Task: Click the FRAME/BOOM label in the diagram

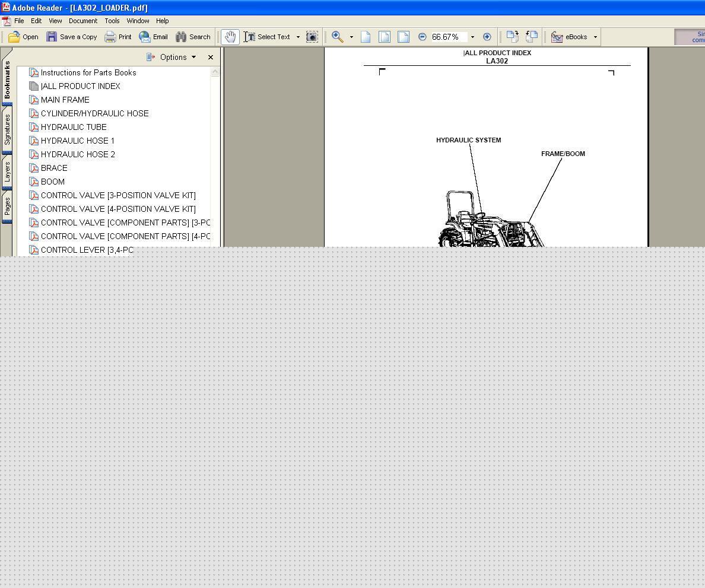Action: 563,154
